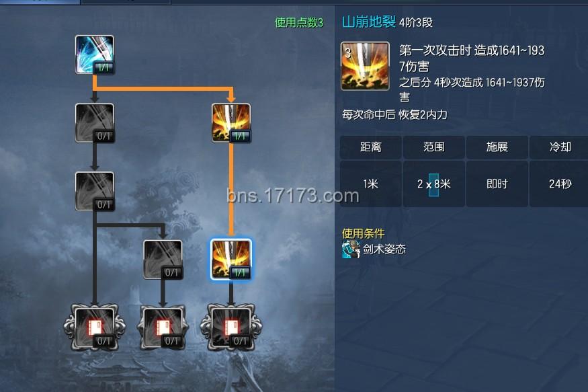Screen dimensions: 588x392
Task: Click the large 山崩地裂 skill icon in detail panel
Action: point(365,66)
